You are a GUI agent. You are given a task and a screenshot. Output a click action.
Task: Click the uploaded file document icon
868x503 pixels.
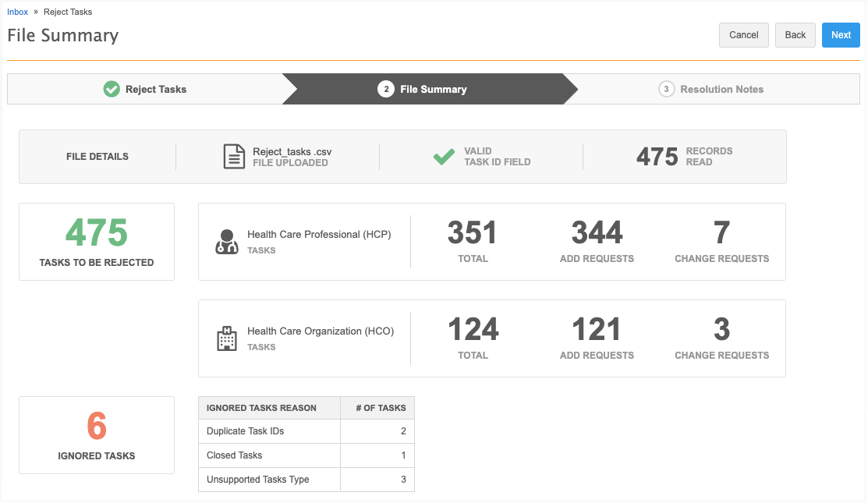(234, 157)
